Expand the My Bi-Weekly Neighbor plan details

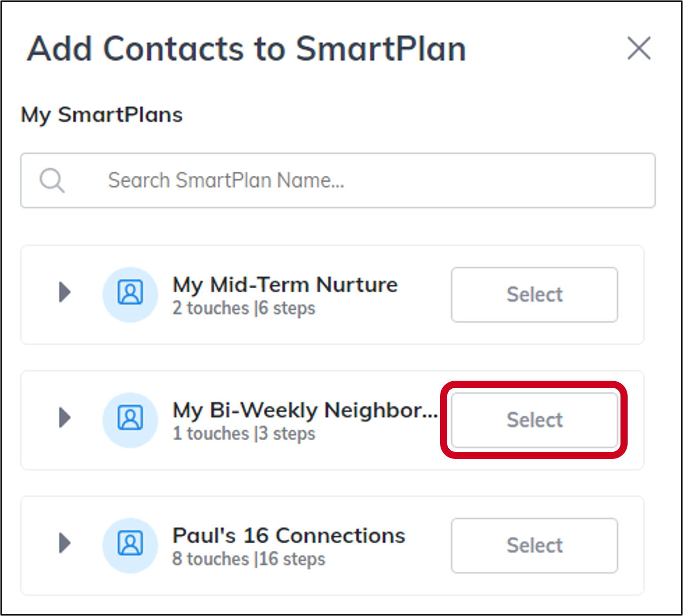coord(65,418)
